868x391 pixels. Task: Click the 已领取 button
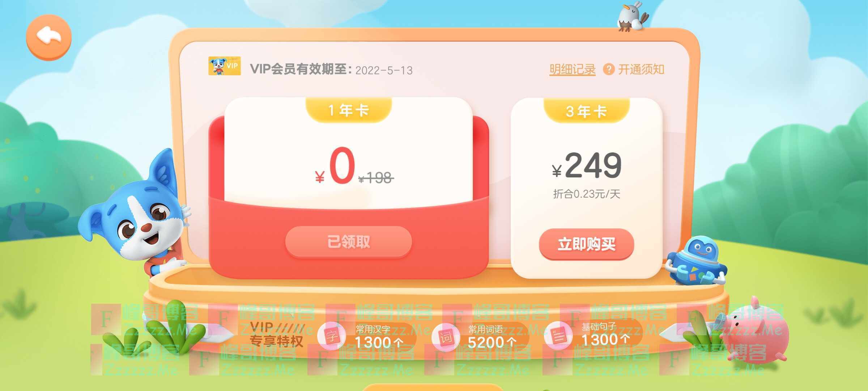pos(348,242)
